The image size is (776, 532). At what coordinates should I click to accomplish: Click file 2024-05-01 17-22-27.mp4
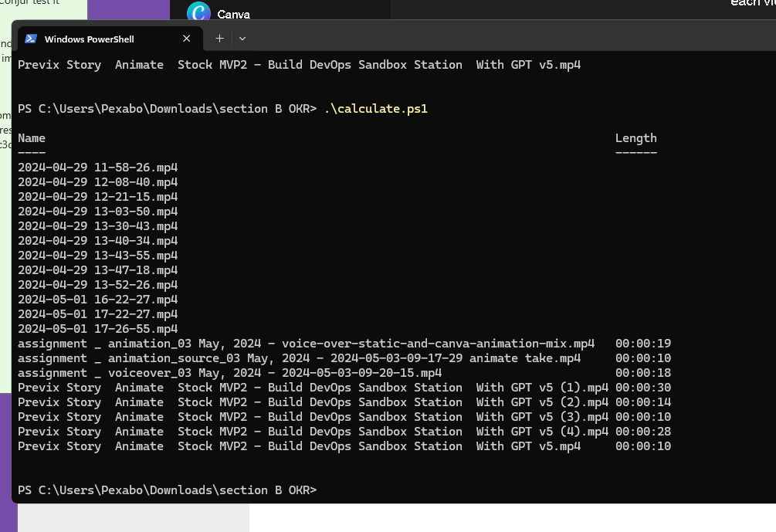click(97, 314)
